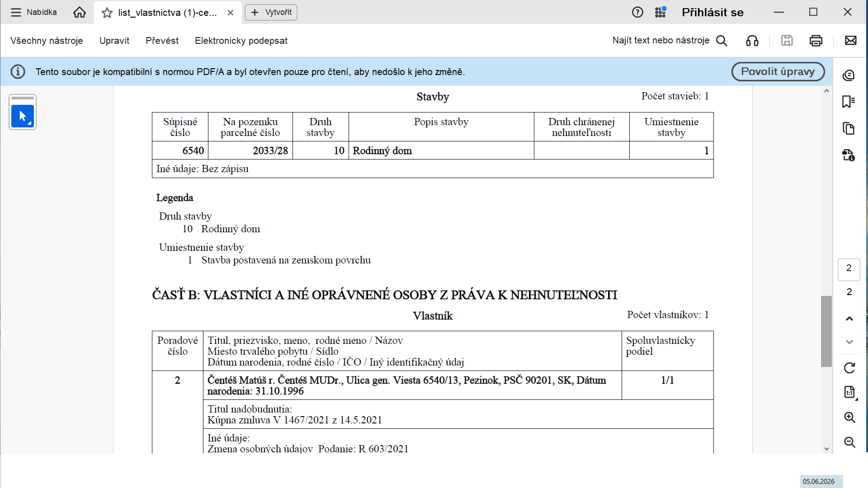Click owner name Čentéš Matúš row
The image size is (868, 488).
pyautogui.click(x=412, y=385)
